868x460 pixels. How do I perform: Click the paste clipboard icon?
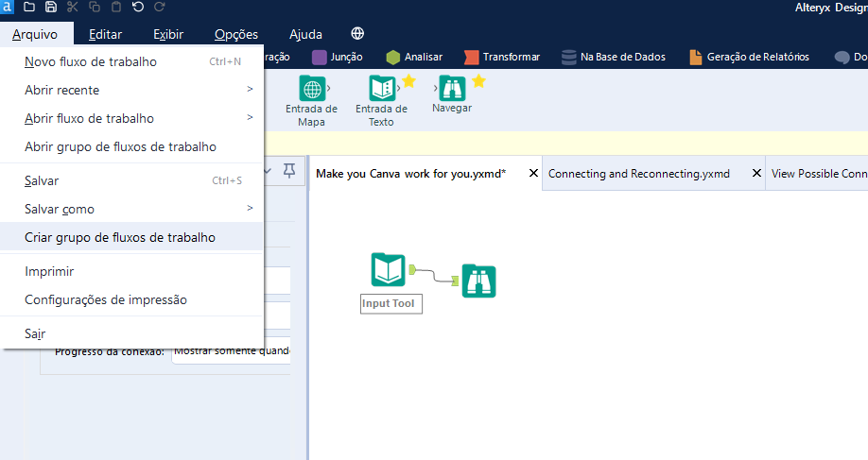click(x=116, y=7)
